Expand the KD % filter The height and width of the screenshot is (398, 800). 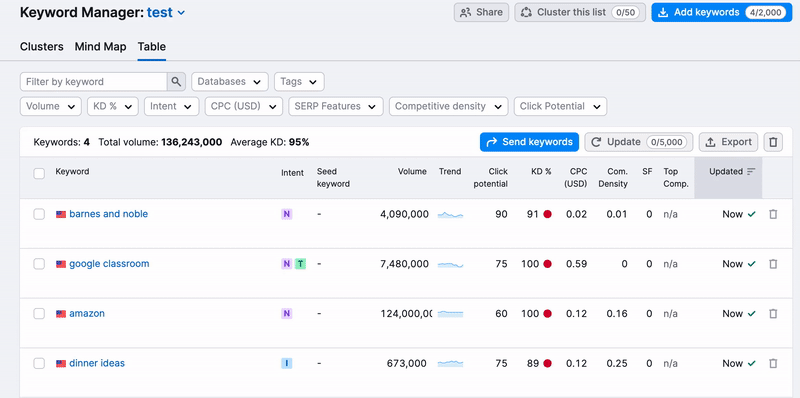[x=113, y=106]
